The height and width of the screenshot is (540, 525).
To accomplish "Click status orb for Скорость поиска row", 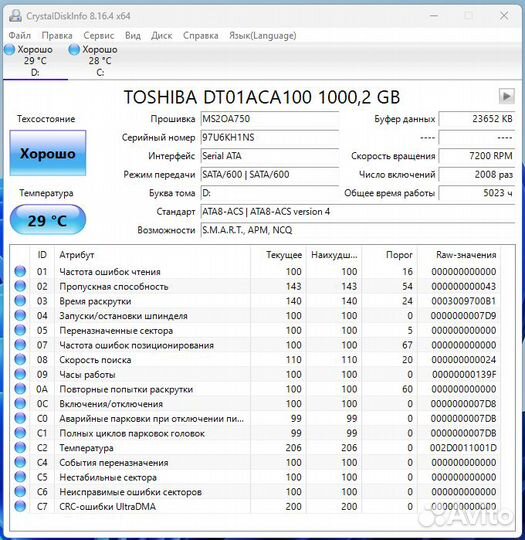I will point(20,360).
